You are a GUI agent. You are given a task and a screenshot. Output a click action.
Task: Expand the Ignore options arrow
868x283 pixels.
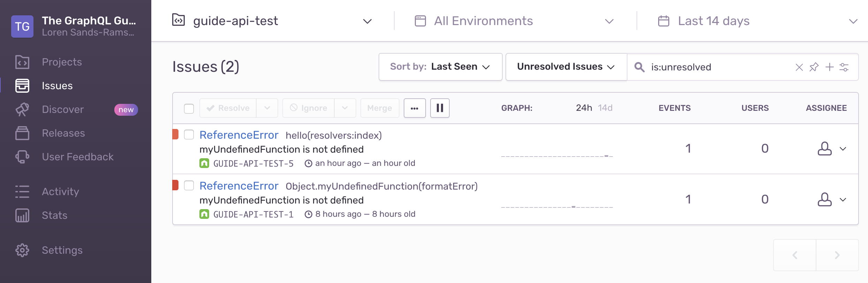pyautogui.click(x=345, y=108)
